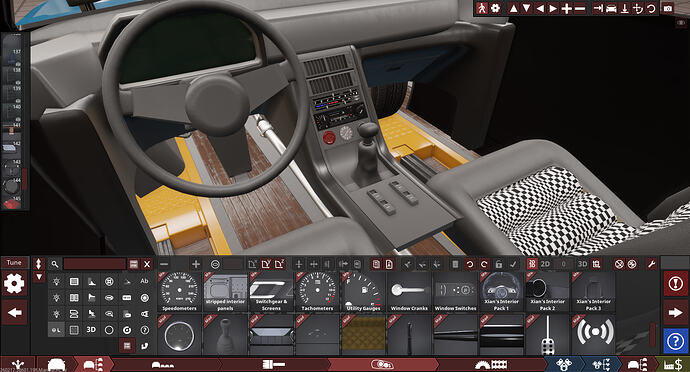
Task: Click the Tune button
Action: point(14,262)
